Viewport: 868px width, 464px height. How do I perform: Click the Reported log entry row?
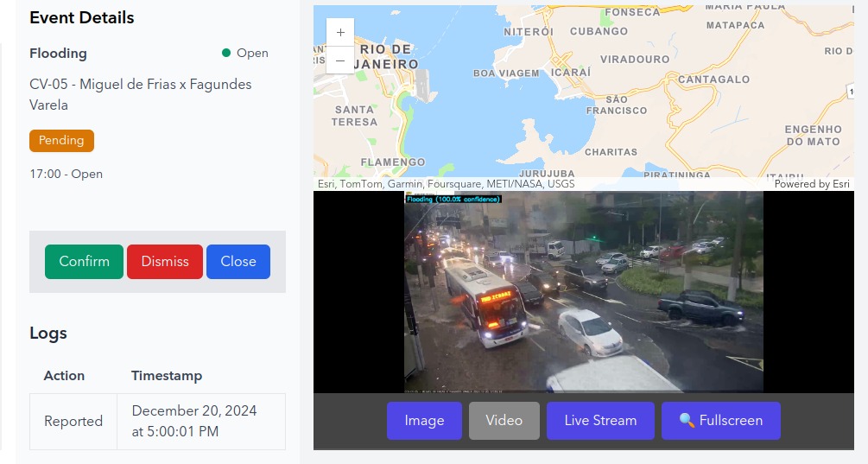[x=158, y=422]
